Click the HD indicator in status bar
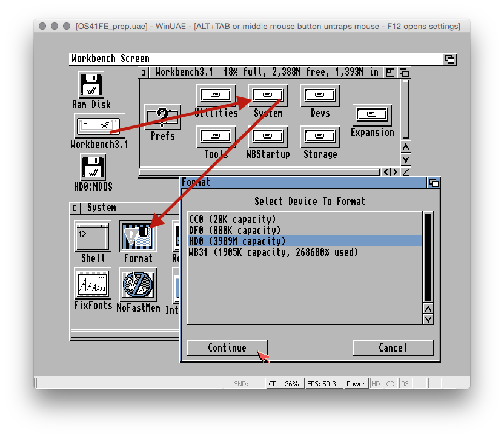Image resolution: width=504 pixels, height=437 pixels. (x=376, y=383)
